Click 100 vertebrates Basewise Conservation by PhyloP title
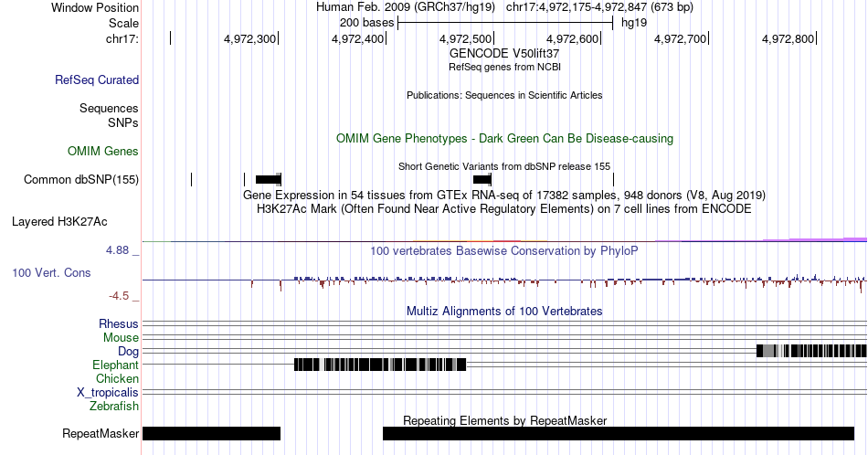The image size is (868, 455). [x=504, y=250]
